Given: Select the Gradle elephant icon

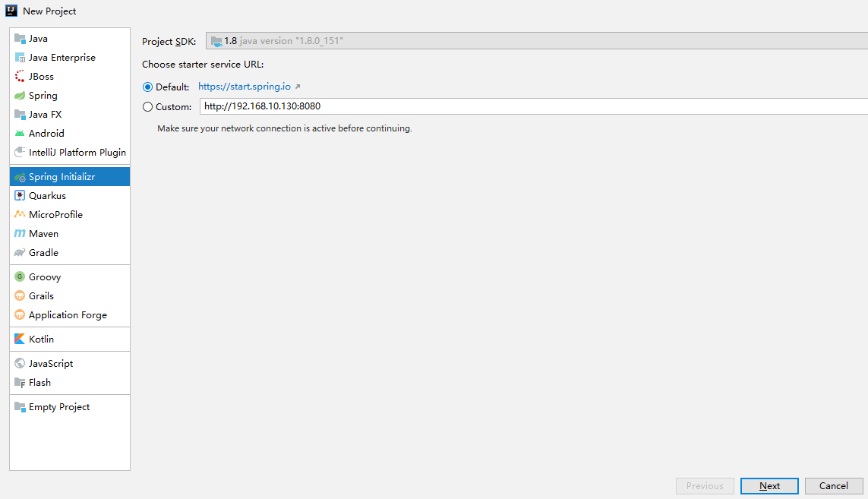Looking at the screenshot, I should pos(20,253).
